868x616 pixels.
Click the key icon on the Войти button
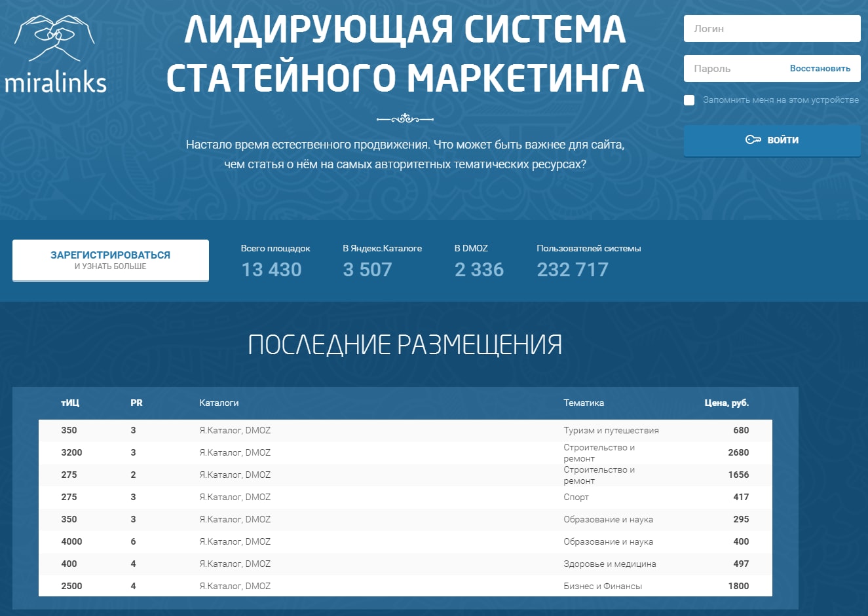tap(753, 139)
